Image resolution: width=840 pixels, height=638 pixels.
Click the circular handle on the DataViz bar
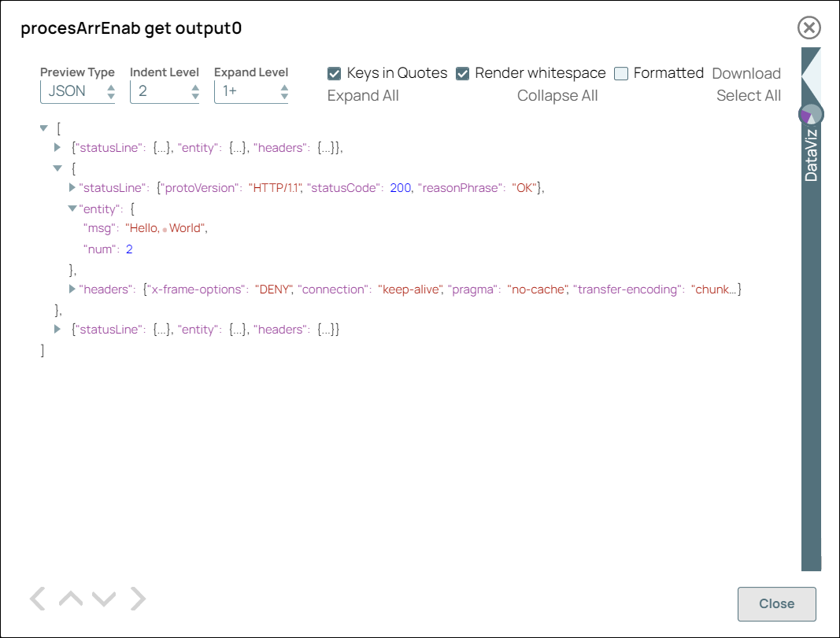[810, 114]
